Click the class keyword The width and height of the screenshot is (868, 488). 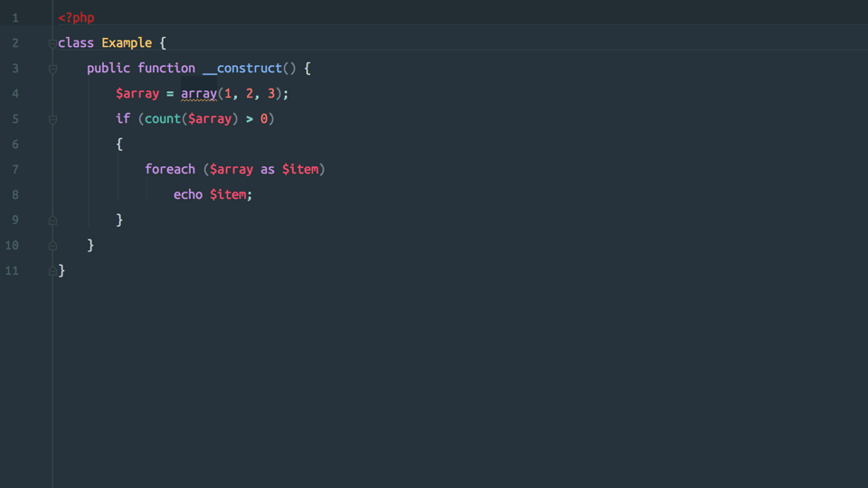coord(76,42)
